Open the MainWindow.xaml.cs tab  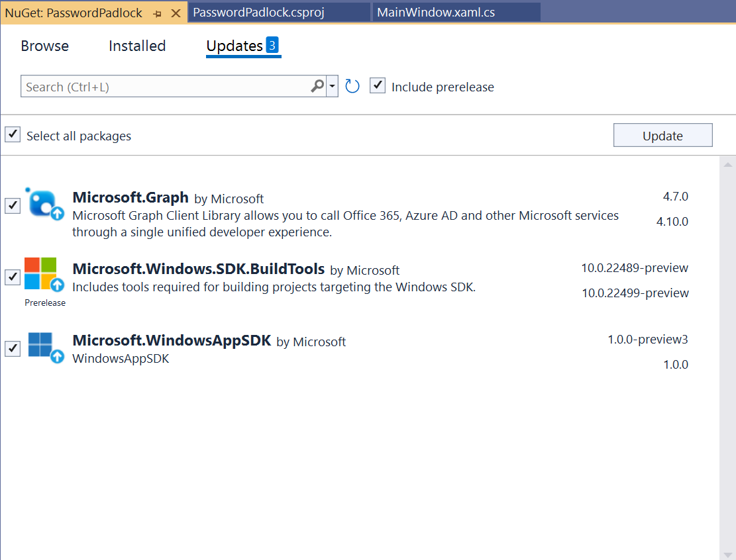click(x=456, y=12)
